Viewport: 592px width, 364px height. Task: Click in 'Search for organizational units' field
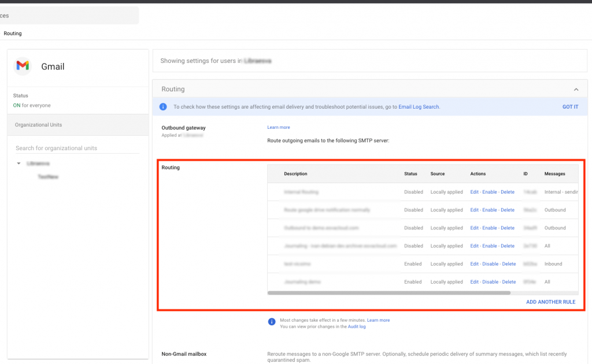coord(77,148)
